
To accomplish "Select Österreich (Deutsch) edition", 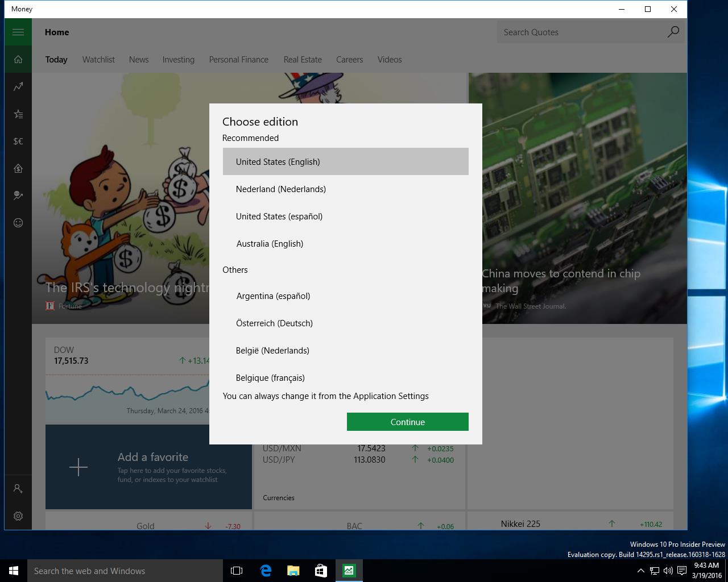I will coord(346,323).
